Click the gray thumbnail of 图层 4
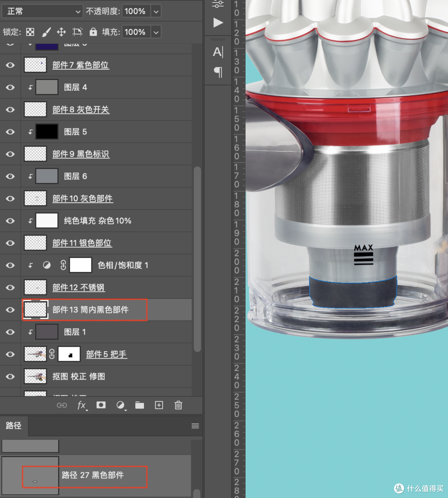This screenshot has height=498, width=448. pyautogui.click(x=47, y=87)
